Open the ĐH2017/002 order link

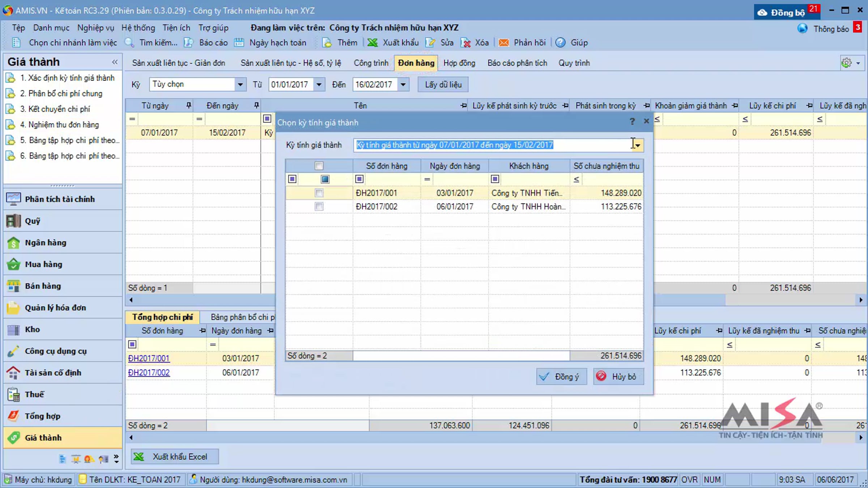[149, 373]
